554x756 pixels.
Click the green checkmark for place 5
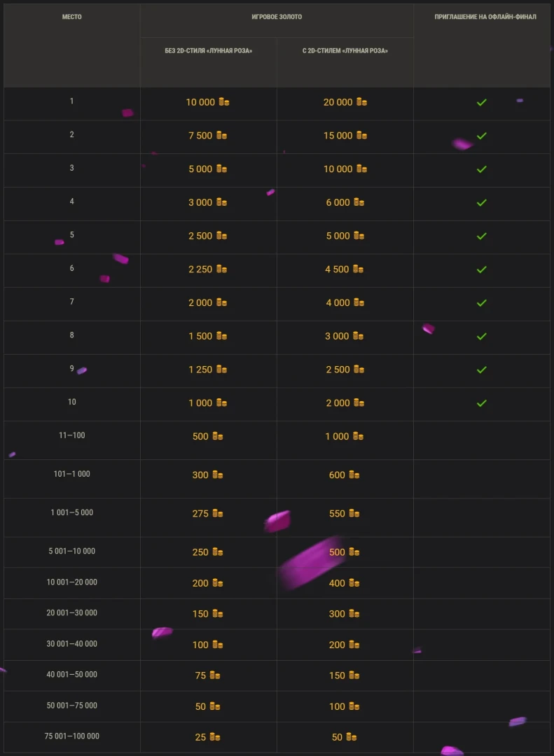pyautogui.click(x=481, y=237)
